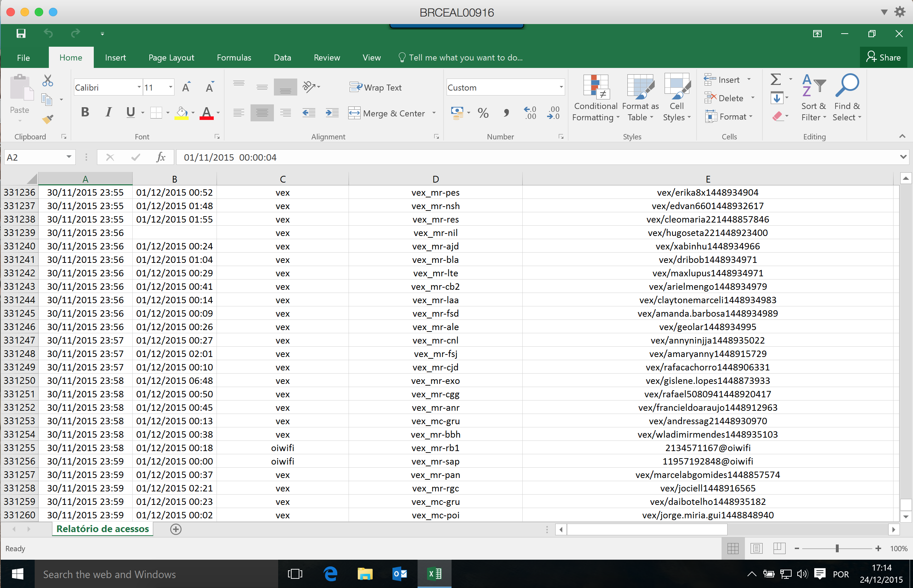Click the Percent Style icon

click(483, 113)
